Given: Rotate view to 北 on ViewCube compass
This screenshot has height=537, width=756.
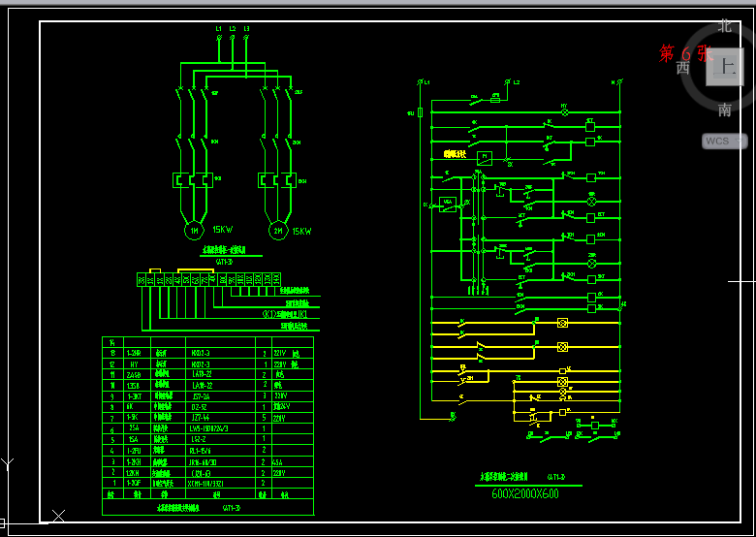Looking at the screenshot, I should click(725, 25).
